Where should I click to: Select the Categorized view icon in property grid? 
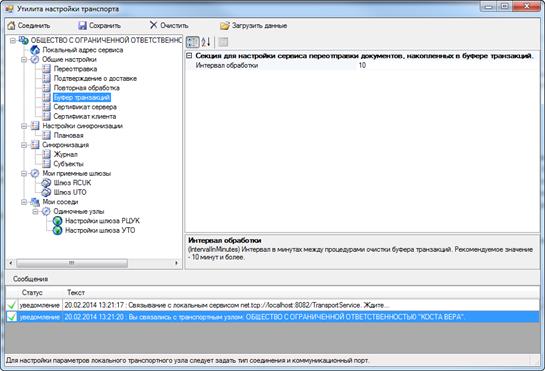click(x=193, y=42)
